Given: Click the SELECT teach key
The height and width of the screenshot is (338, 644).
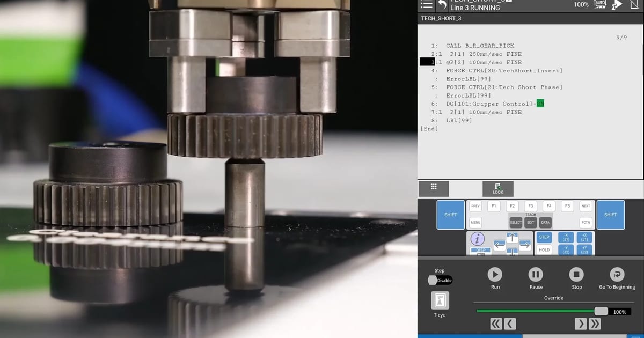Looking at the screenshot, I should coord(516,222).
